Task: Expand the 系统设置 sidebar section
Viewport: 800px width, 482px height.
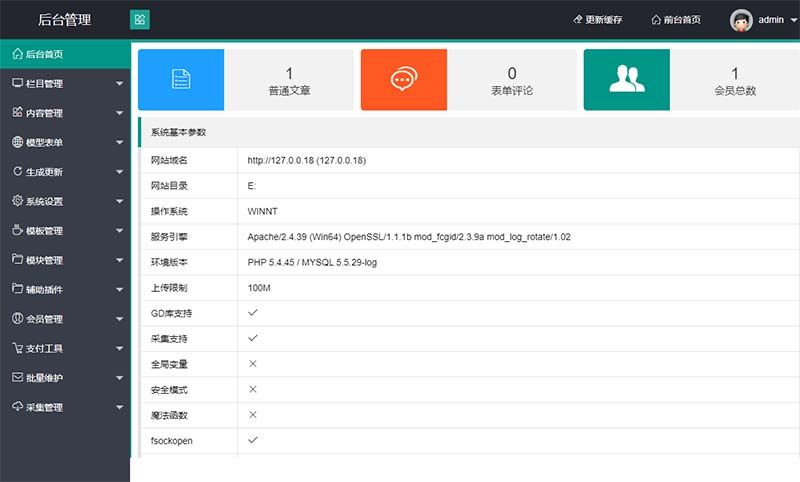Action: click(65, 201)
